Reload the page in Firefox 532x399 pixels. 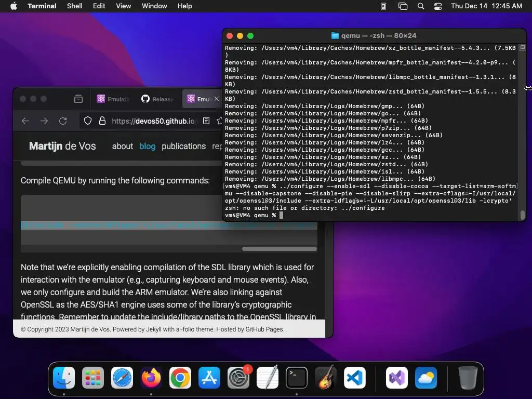pos(63,121)
